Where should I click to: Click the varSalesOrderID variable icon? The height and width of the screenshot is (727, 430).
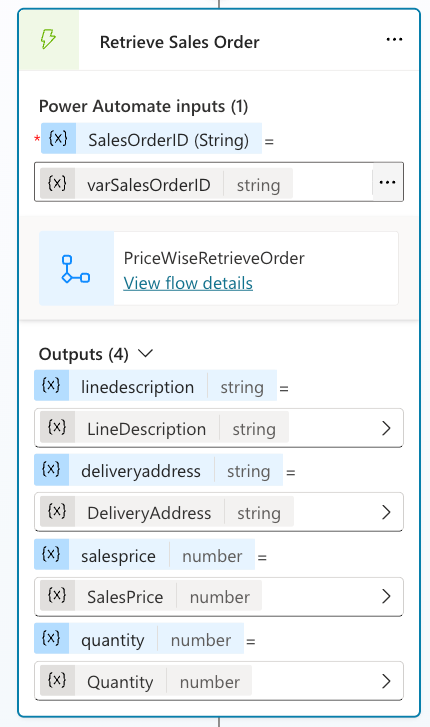(58, 184)
